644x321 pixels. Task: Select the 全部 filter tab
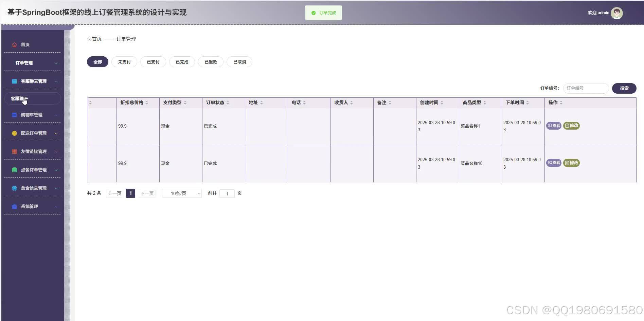97,62
